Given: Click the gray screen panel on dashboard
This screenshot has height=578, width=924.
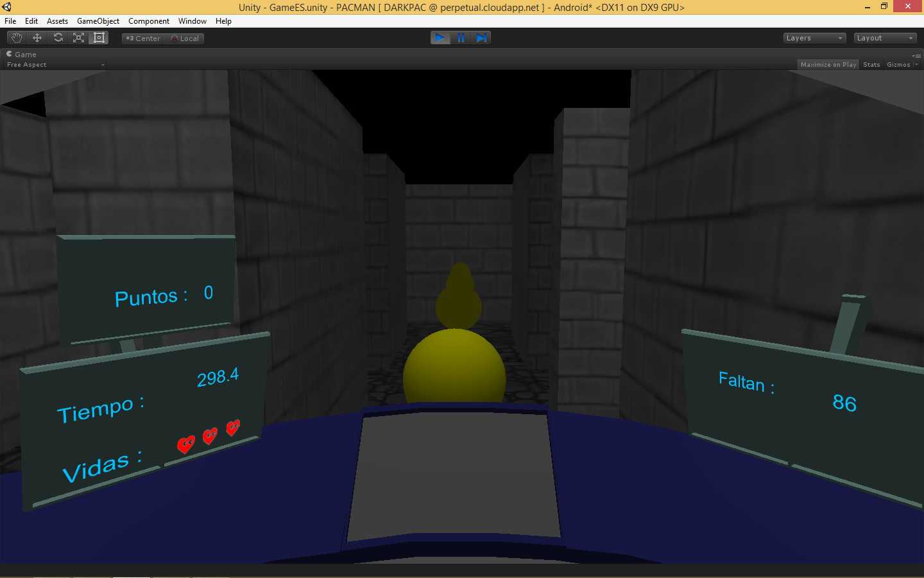Looking at the screenshot, I should (454, 477).
